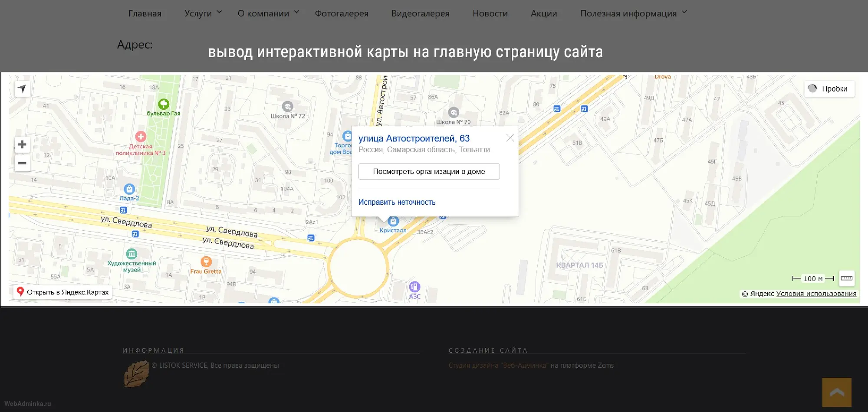Click the scroll-to-top arrow button
This screenshot has width=868, height=412.
click(836, 392)
